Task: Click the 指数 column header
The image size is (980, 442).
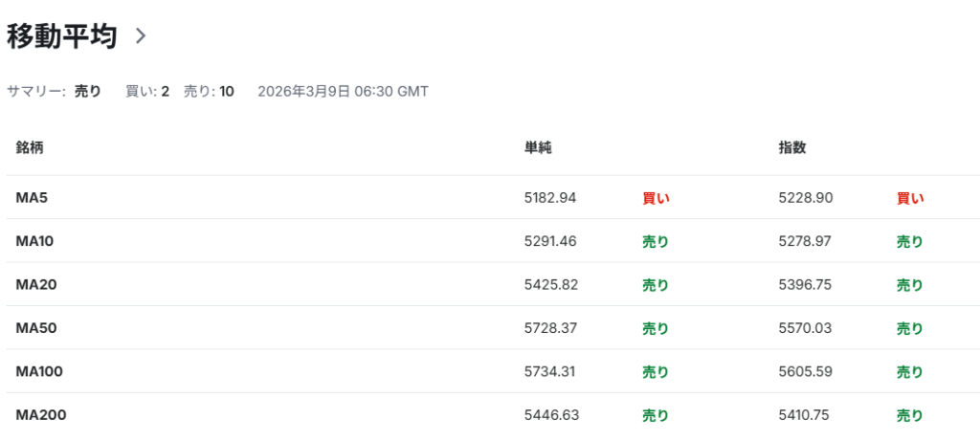Action: pos(792,148)
